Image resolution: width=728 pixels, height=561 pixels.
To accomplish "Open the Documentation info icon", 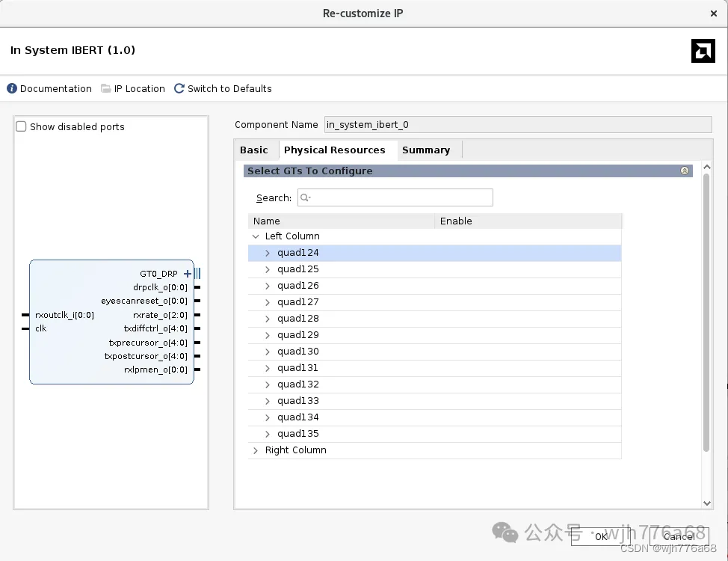I will [x=12, y=88].
